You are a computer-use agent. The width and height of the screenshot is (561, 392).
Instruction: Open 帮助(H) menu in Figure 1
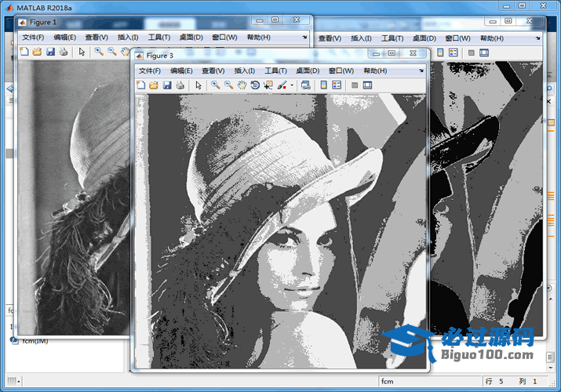tap(258, 38)
